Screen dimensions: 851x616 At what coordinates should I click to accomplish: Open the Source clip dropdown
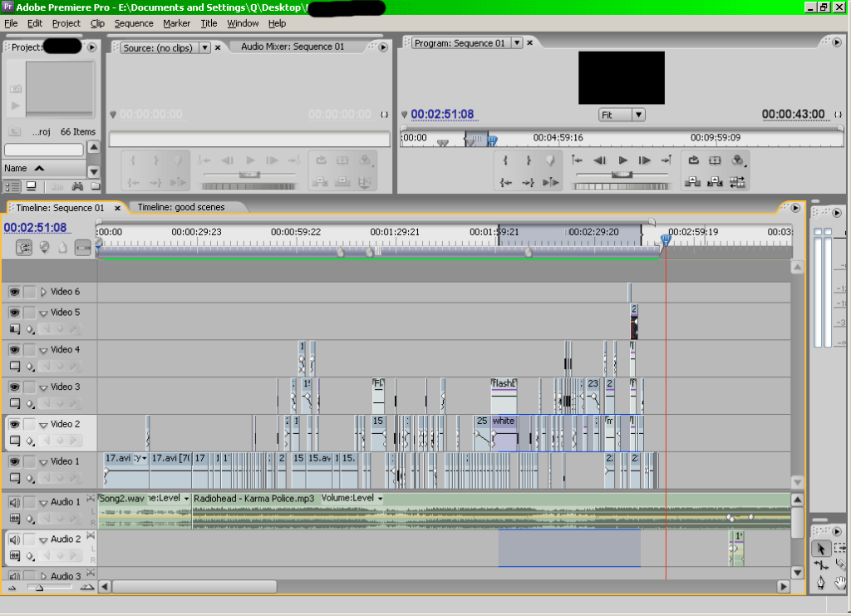(204, 47)
